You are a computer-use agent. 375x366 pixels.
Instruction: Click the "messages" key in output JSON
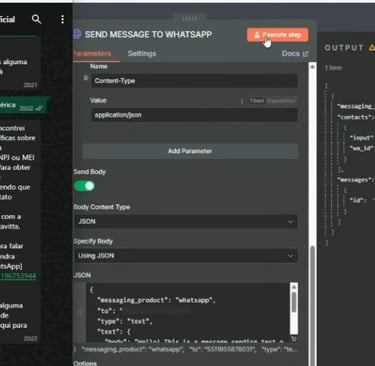coord(356,180)
